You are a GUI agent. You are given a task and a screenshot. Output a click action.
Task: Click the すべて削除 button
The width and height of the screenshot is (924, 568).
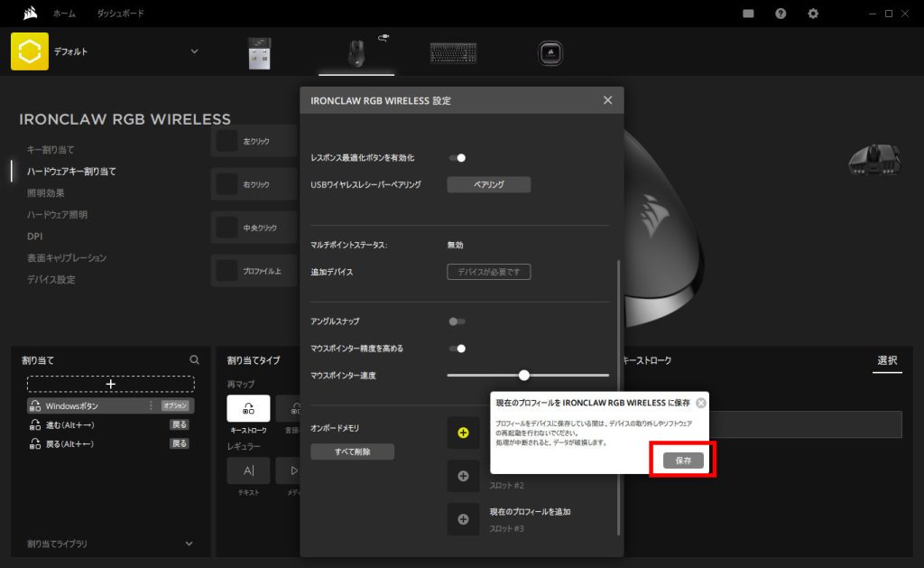coord(353,452)
